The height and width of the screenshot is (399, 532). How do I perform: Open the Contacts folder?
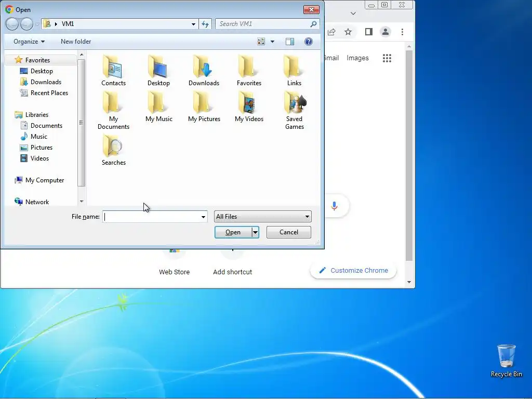[113, 71]
